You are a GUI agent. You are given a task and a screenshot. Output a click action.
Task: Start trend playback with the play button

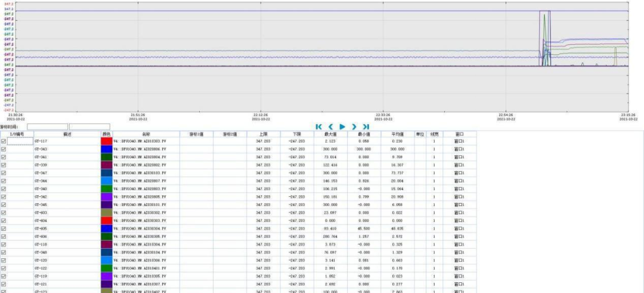pyautogui.click(x=342, y=127)
